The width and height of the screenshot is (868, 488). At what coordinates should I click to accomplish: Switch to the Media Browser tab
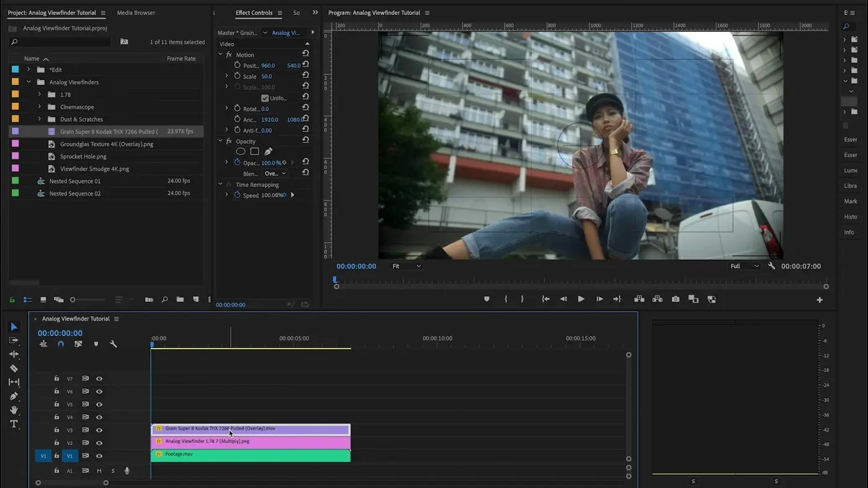pos(136,12)
